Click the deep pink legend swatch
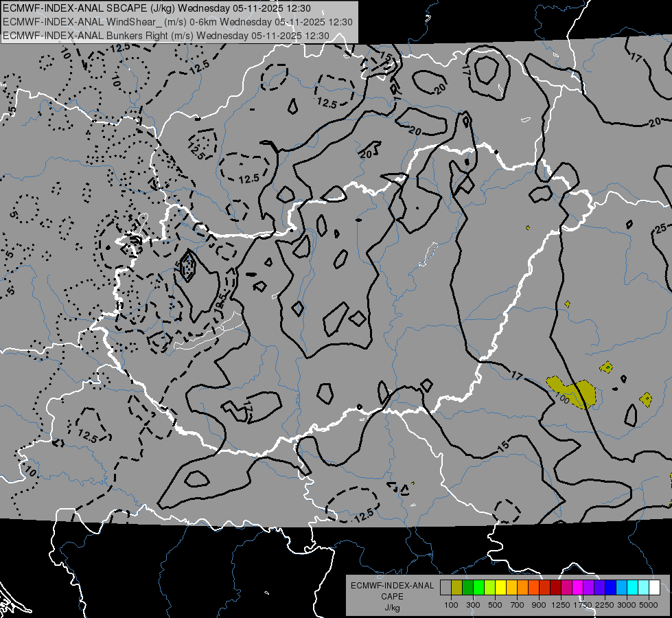The width and height of the screenshot is (672, 618). 566,587
